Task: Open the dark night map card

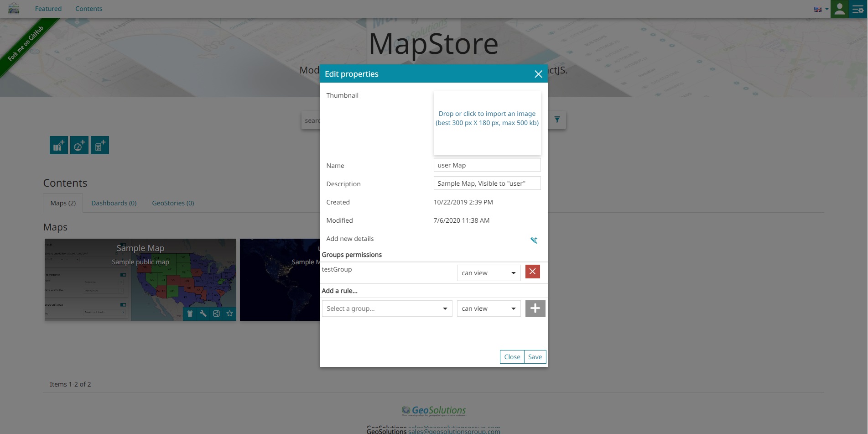Action: (280, 279)
